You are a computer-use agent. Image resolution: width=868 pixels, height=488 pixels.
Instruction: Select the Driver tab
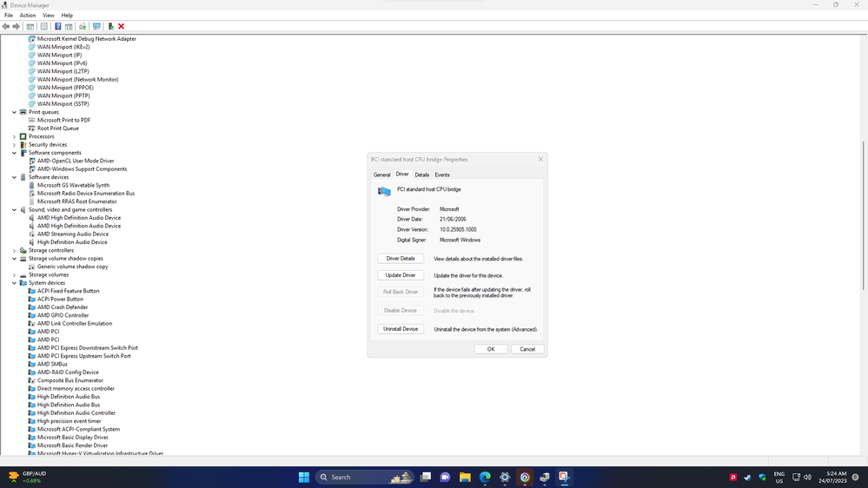(x=402, y=175)
